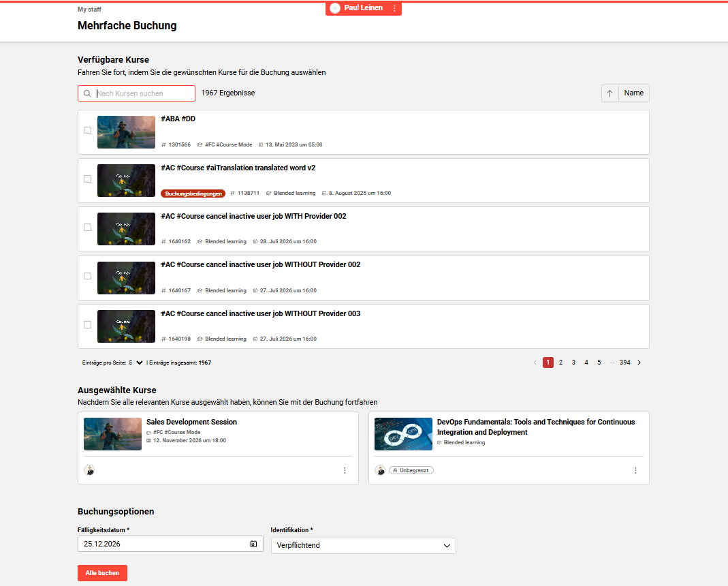
Task: Click thumbnail of #ABA #DD course
Action: pyautogui.click(x=126, y=132)
